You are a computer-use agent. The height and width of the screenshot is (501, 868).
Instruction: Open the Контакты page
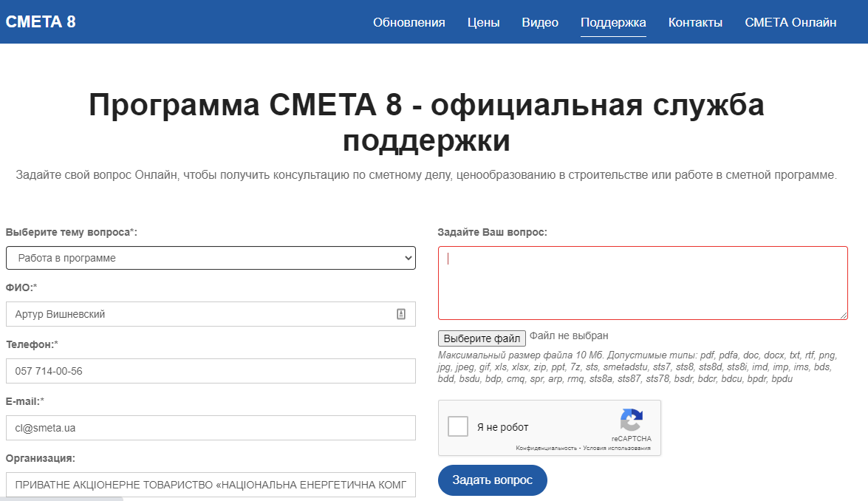[695, 22]
